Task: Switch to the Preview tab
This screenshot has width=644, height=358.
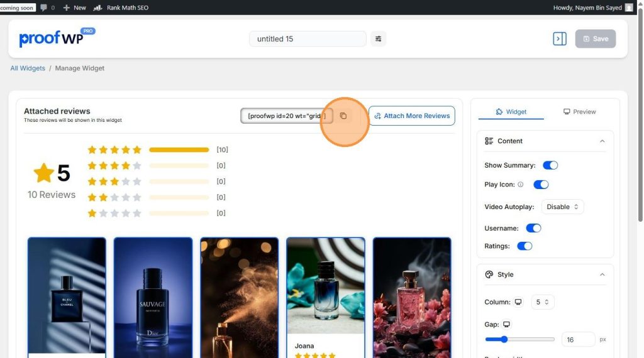Action: click(579, 112)
